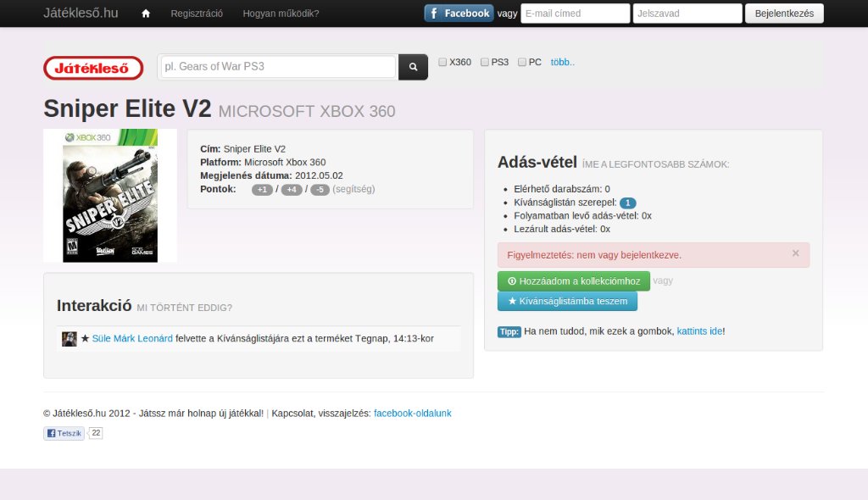Click the +1 points badge

point(263,190)
